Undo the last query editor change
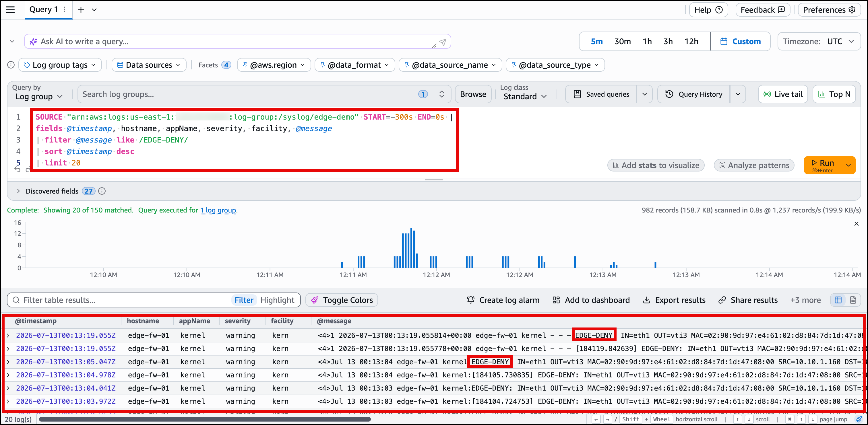The image size is (868, 425). pyautogui.click(x=17, y=169)
